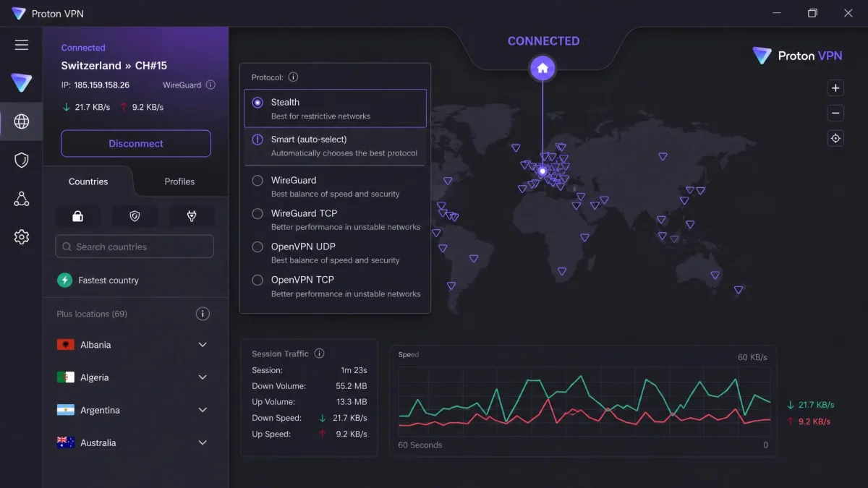This screenshot has height=488, width=868.
Task: Click the Switzerland » CH#15 server name
Action: [x=114, y=65]
